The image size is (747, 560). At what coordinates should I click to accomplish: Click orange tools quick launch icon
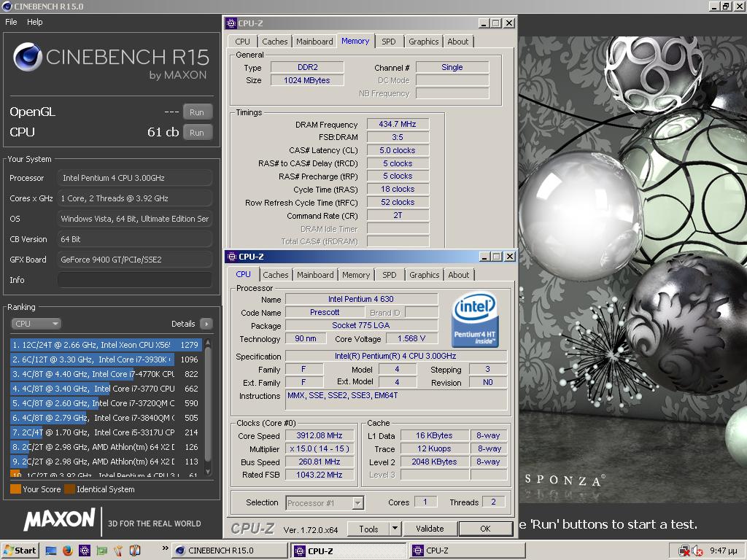point(118,551)
